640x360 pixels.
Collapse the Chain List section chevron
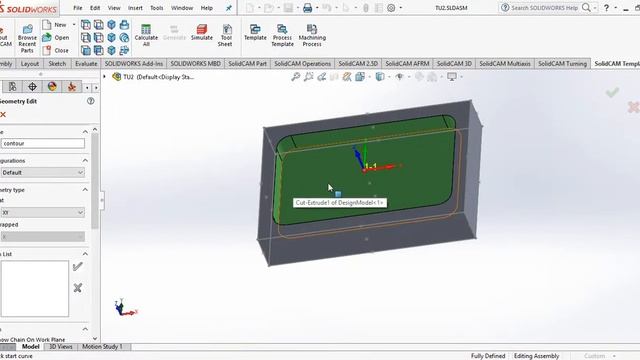tap(85, 254)
